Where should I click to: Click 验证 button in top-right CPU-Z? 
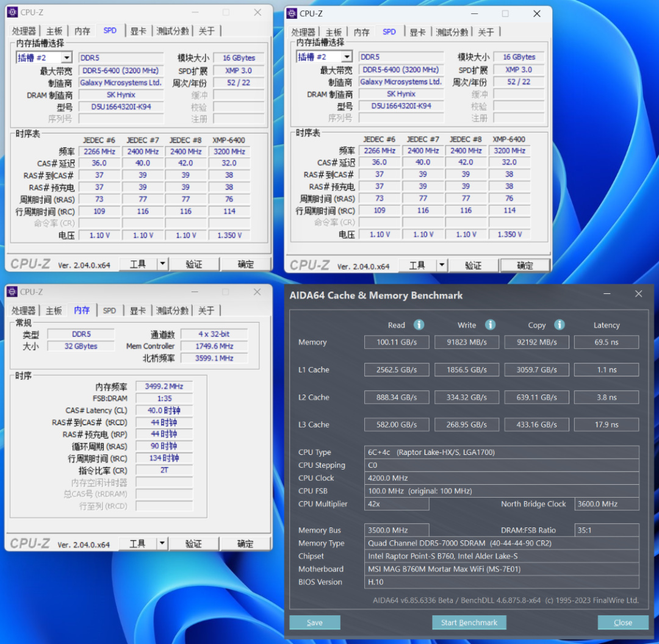[x=474, y=265]
